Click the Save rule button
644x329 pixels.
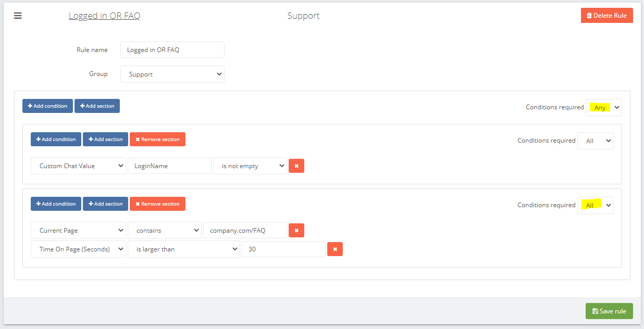click(x=609, y=311)
